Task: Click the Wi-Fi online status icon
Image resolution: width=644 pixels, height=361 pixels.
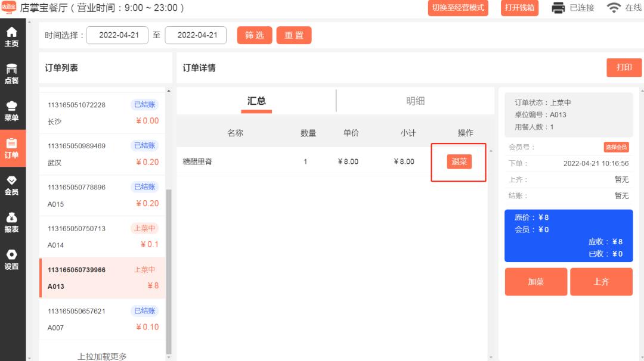Action: [614, 8]
